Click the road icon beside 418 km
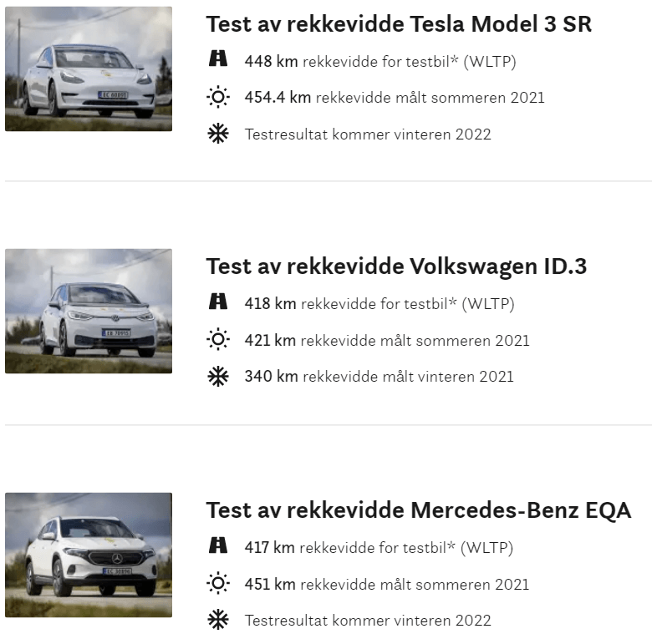The height and width of the screenshot is (644, 652). (x=217, y=303)
